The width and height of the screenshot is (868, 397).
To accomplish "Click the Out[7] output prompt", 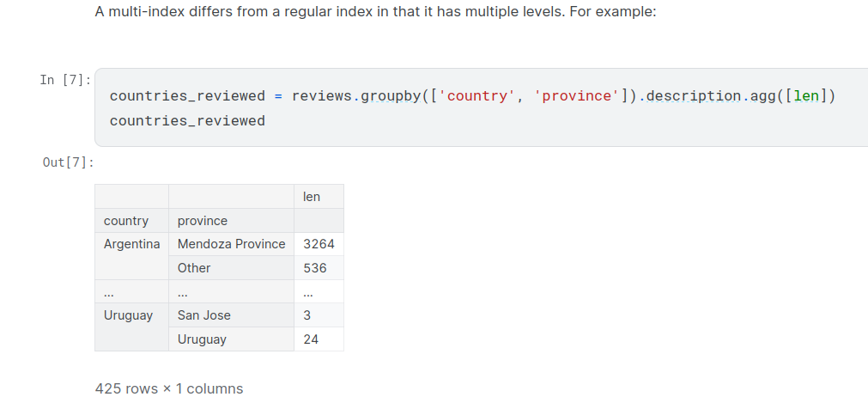I will 69,162.
